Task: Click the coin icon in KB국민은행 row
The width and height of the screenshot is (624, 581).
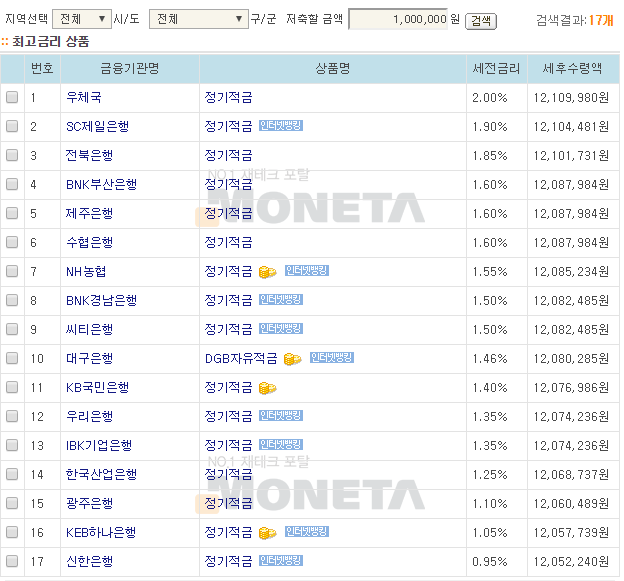Action: [267, 388]
